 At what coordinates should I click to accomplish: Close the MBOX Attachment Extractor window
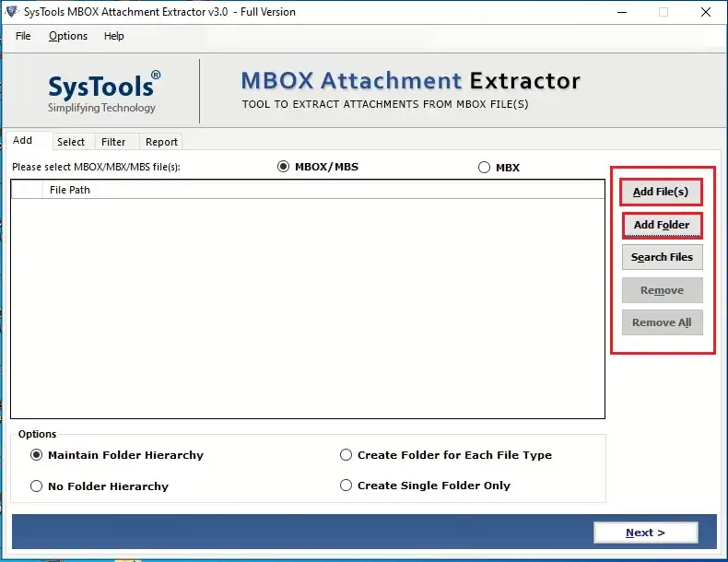(x=706, y=12)
